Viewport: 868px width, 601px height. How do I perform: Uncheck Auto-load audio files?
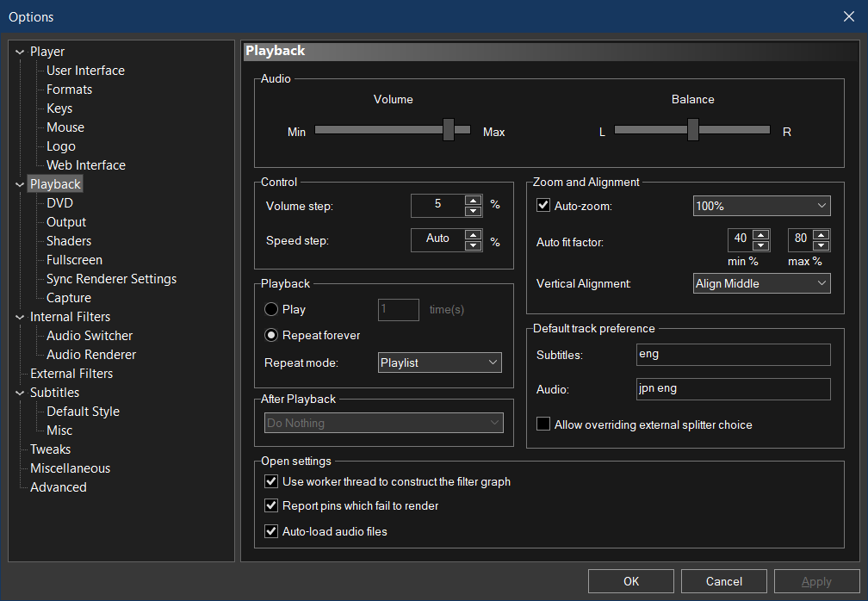(x=271, y=531)
